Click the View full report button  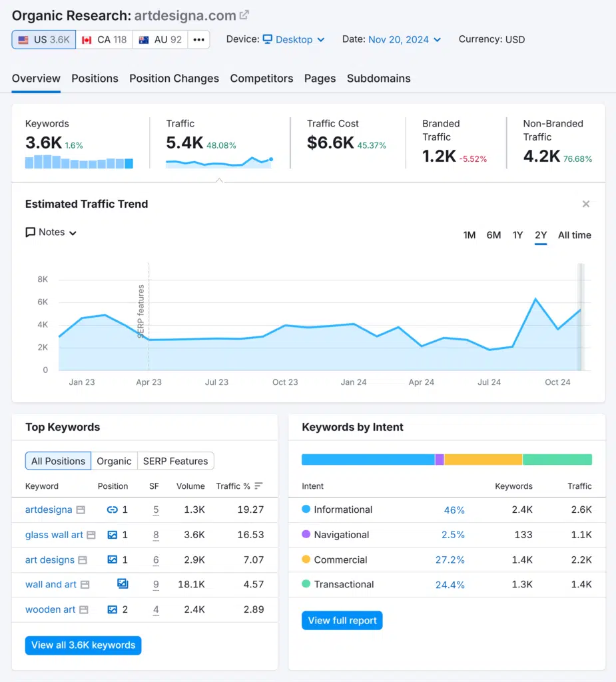342,619
